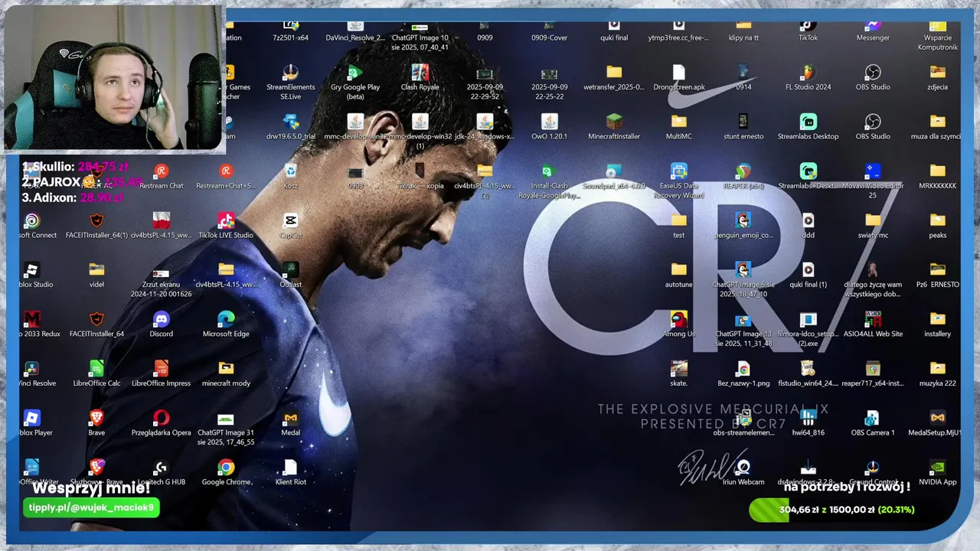
Task: Open ASIO4ALL Web Site shortcut
Action: point(873,324)
